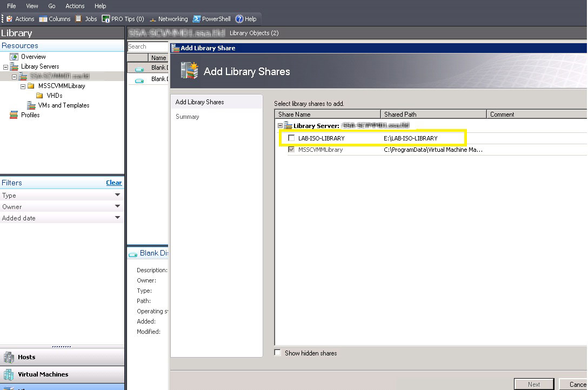Open the Go menu
Viewport: 588px width, 390px height.
52,6
